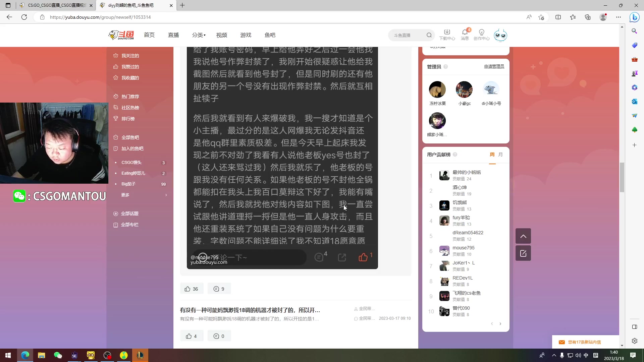Click the share icon on the dark post image
Viewport: 644px width, 362px height.
342,257
